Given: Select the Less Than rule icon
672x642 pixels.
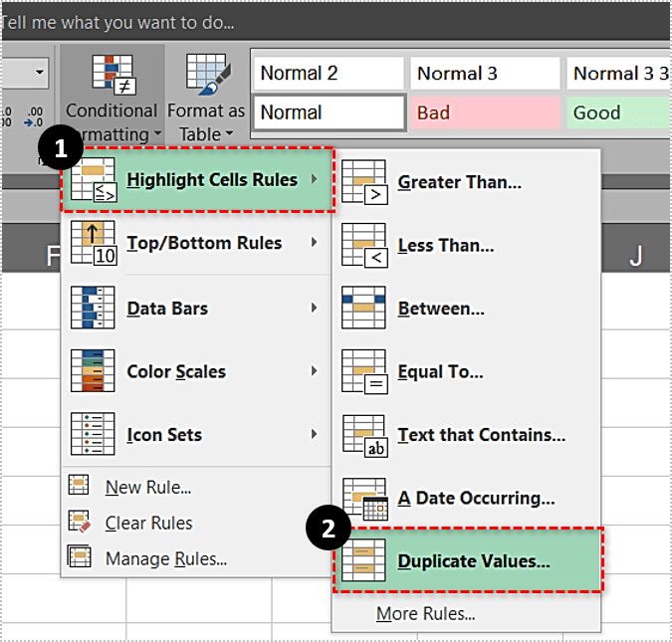Looking at the screenshot, I should point(363,245).
